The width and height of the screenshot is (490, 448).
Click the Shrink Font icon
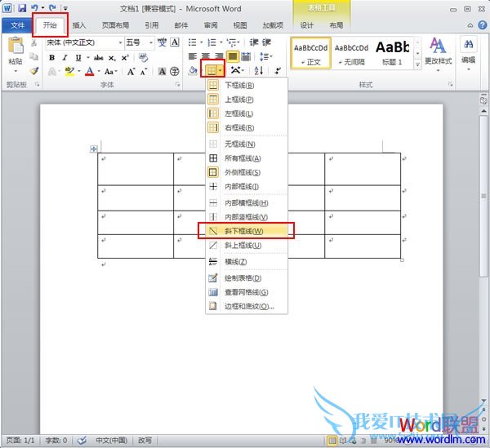click(144, 72)
